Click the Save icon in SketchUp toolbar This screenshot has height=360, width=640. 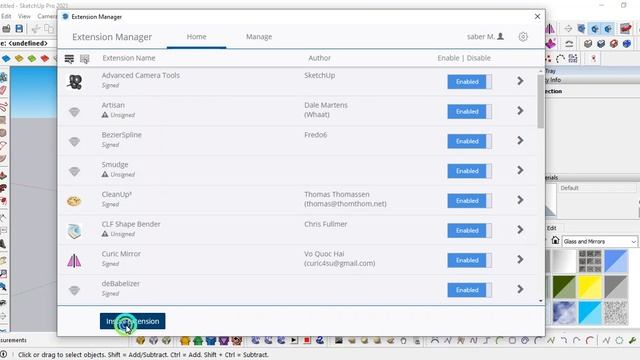coord(19,29)
